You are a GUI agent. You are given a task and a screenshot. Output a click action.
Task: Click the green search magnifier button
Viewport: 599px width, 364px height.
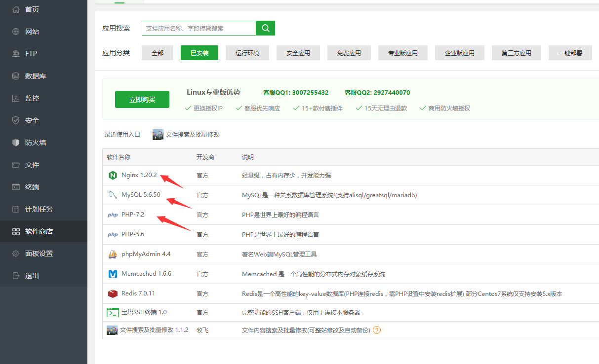[x=265, y=28]
